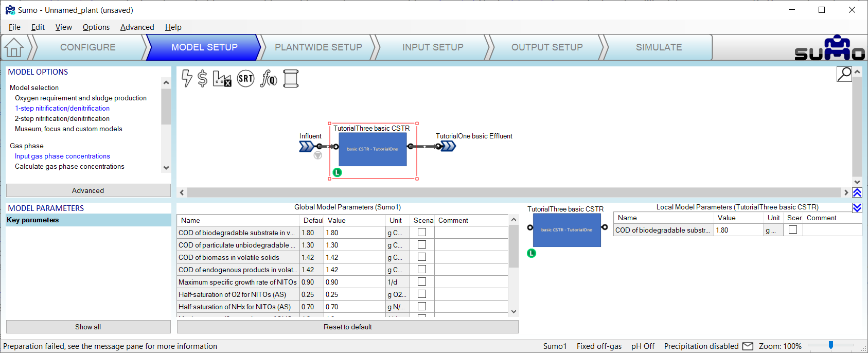Switch to the PLANTWIDE SETUP tab
The image size is (868, 353).
[x=318, y=47]
